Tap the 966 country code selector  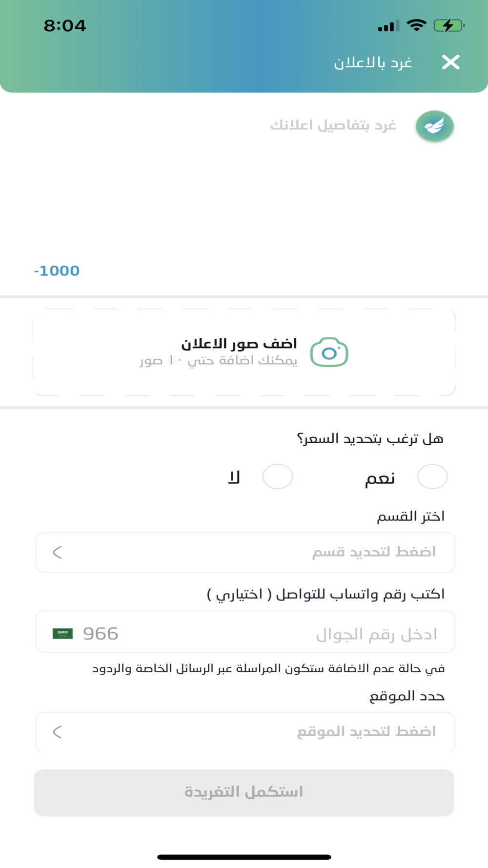(x=101, y=633)
